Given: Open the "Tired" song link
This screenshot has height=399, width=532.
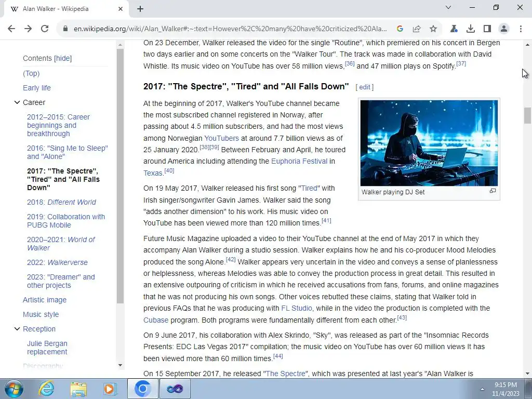Looking at the screenshot, I should pyautogui.click(x=309, y=188).
